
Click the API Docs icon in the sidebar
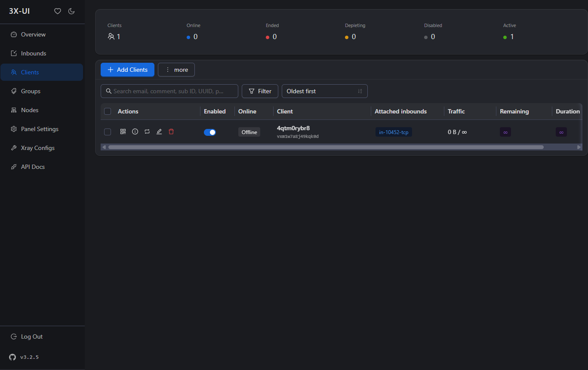14,167
